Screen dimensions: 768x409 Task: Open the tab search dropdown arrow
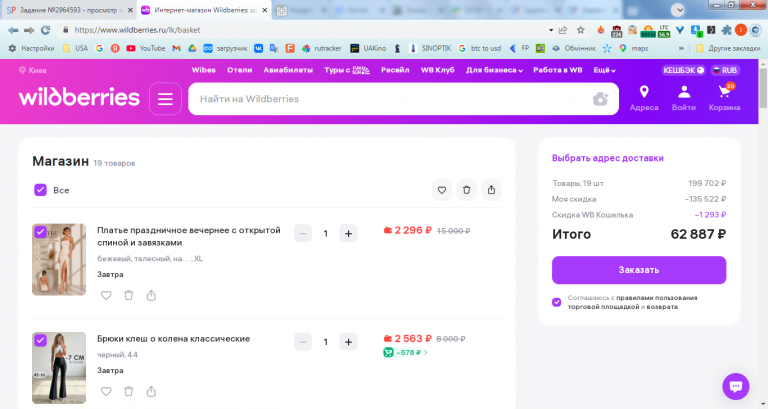[x=678, y=10]
